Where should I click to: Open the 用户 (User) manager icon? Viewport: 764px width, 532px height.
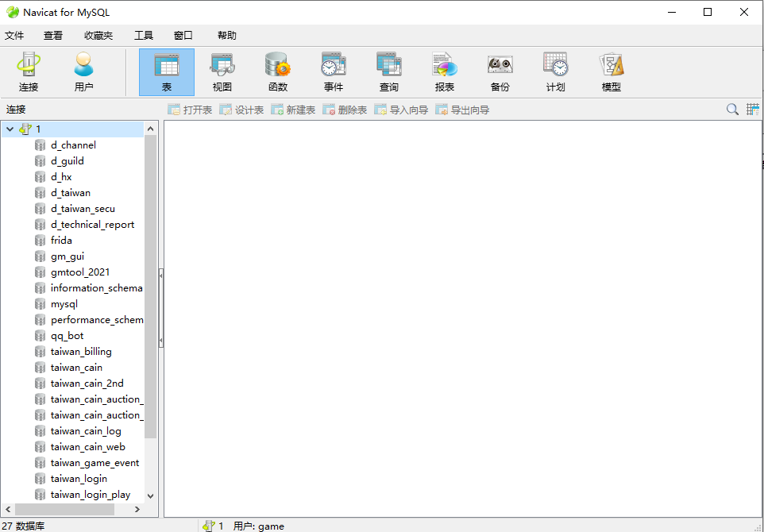[83, 72]
